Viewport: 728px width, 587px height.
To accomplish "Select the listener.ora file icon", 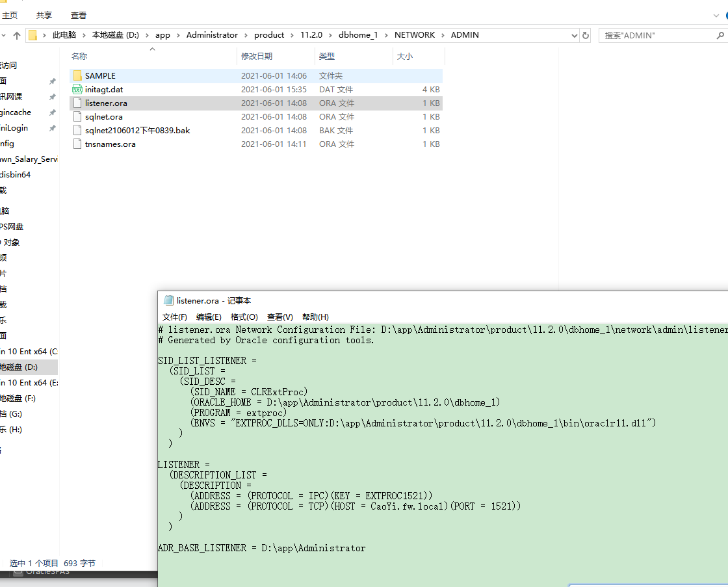I will (x=77, y=103).
